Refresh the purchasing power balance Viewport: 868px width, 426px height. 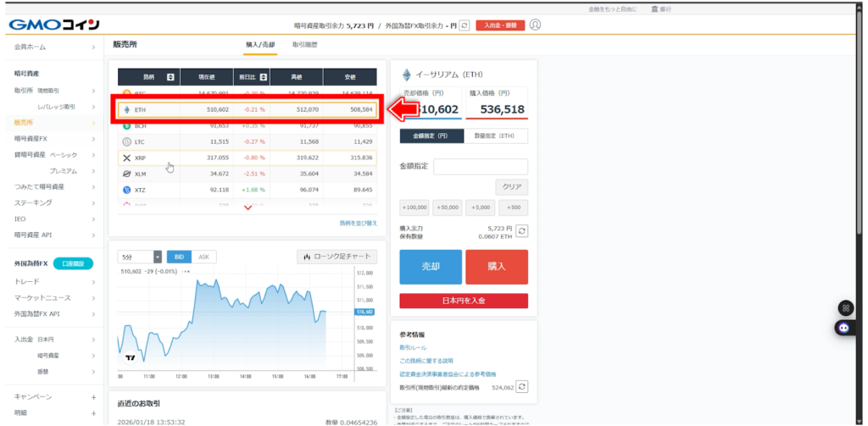click(522, 231)
